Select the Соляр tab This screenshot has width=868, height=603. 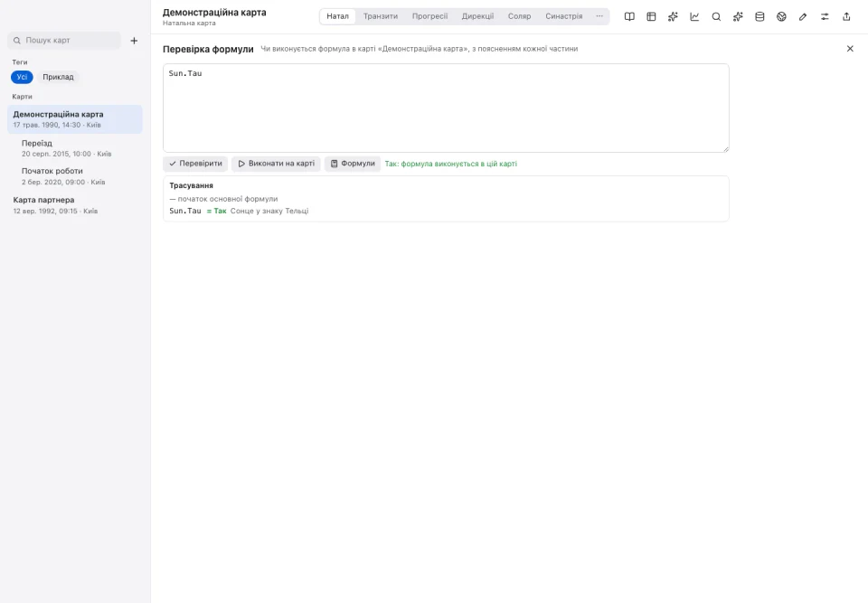519,16
